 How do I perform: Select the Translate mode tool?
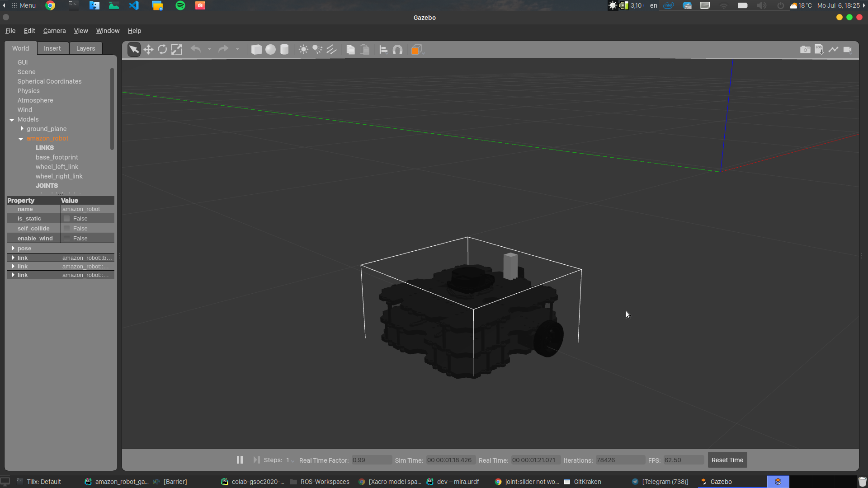tap(148, 50)
